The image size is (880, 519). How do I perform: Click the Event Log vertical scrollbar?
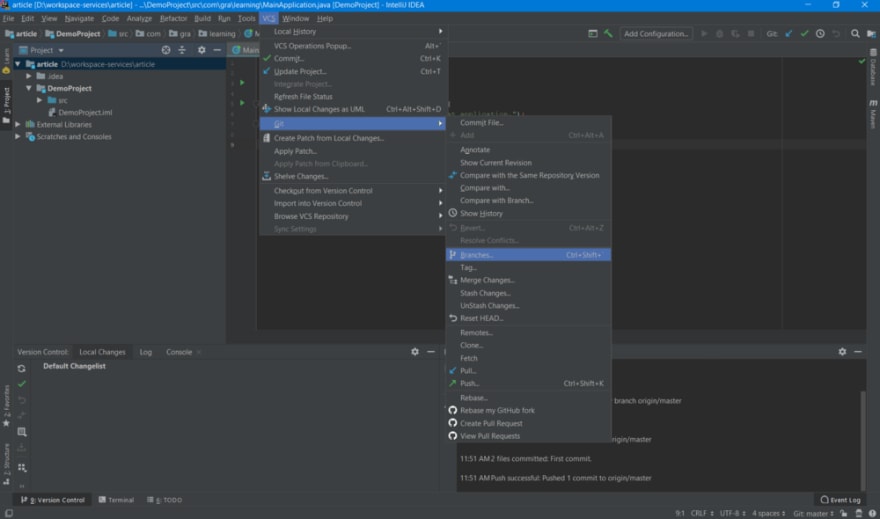pyautogui.click(x=863, y=440)
